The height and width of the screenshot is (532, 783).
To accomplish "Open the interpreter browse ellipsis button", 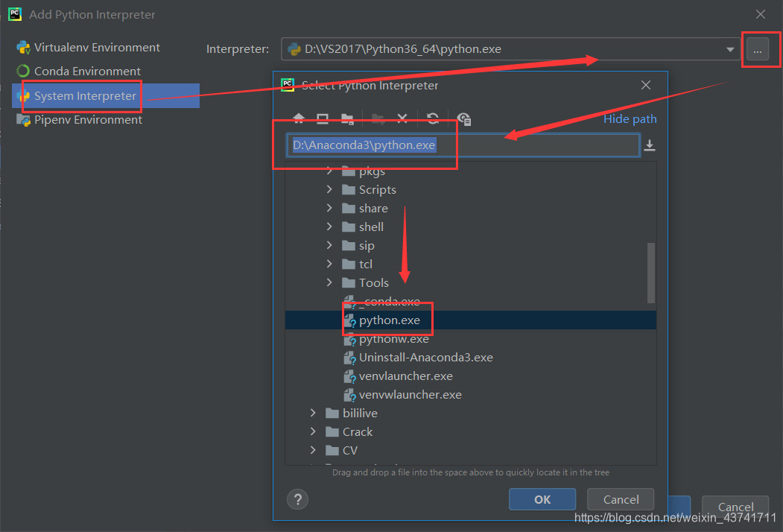I will click(x=758, y=49).
